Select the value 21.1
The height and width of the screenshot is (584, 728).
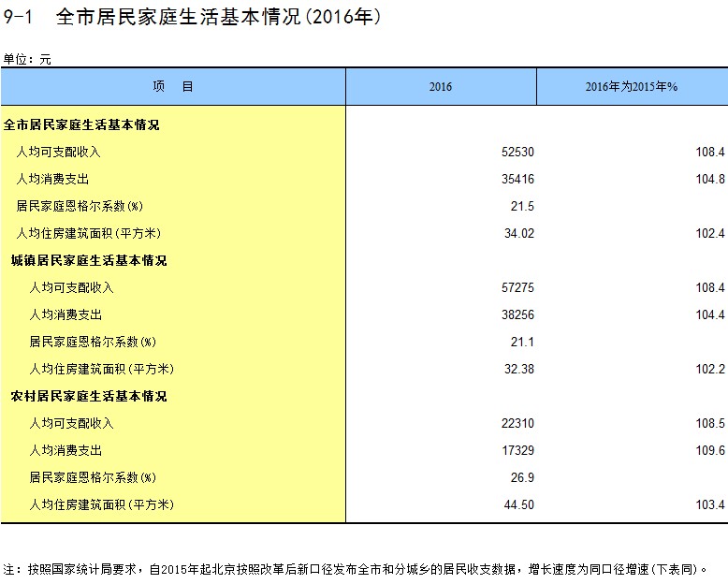pos(522,343)
